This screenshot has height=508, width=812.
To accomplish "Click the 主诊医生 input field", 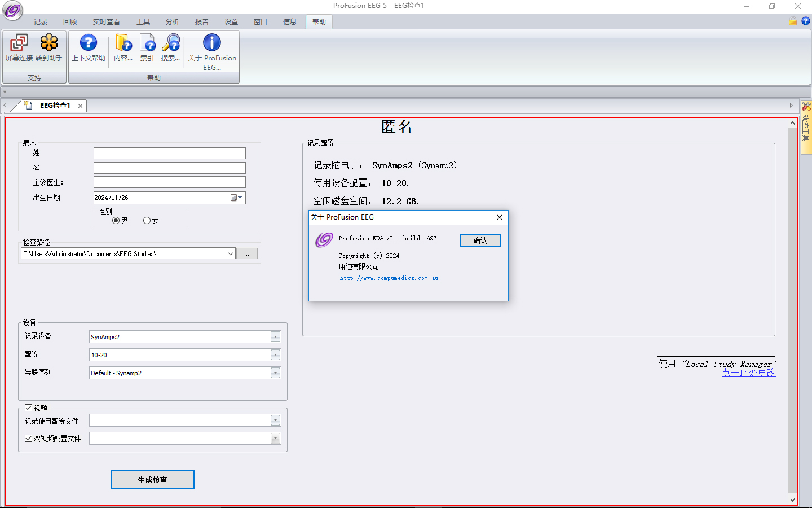I will (x=170, y=182).
